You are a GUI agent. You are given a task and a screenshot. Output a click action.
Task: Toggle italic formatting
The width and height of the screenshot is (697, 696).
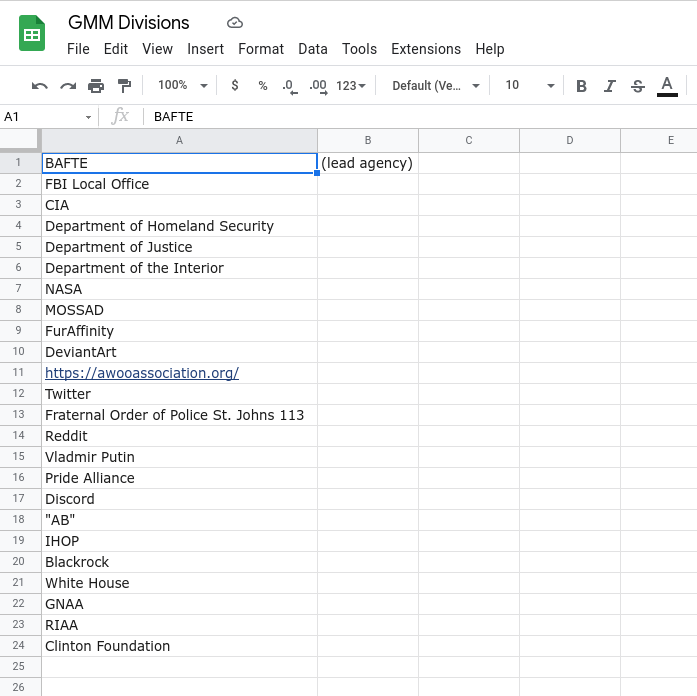coord(609,85)
